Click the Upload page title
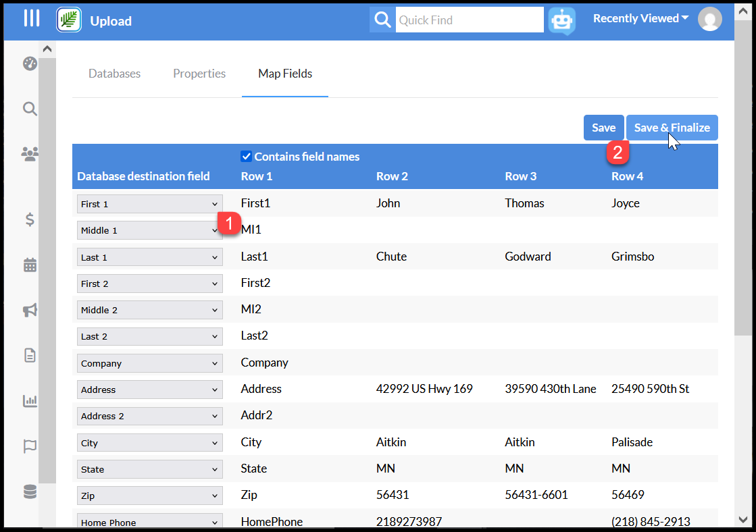This screenshot has height=532, width=756. (111, 21)
